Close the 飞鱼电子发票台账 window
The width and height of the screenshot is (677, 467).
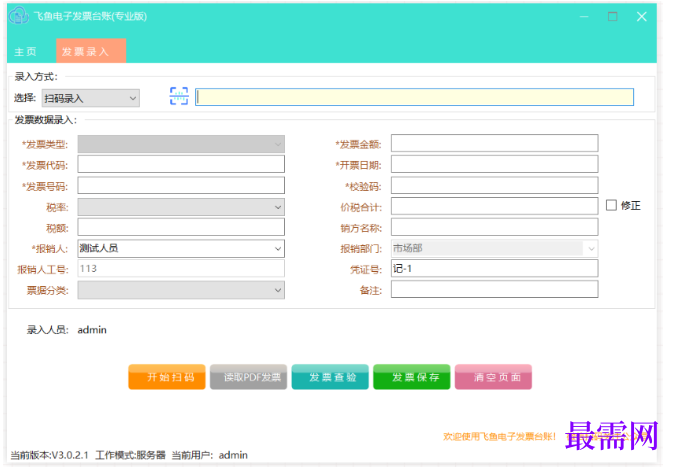click(642, 16)
